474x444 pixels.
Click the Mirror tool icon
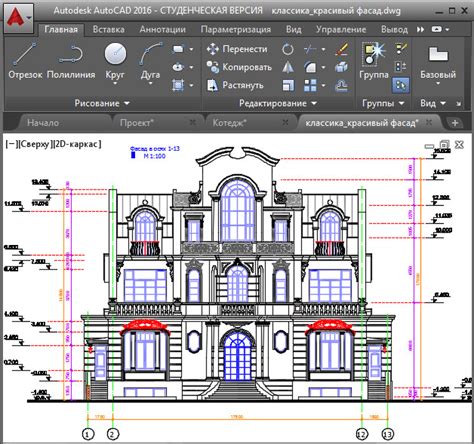[288, 67]
